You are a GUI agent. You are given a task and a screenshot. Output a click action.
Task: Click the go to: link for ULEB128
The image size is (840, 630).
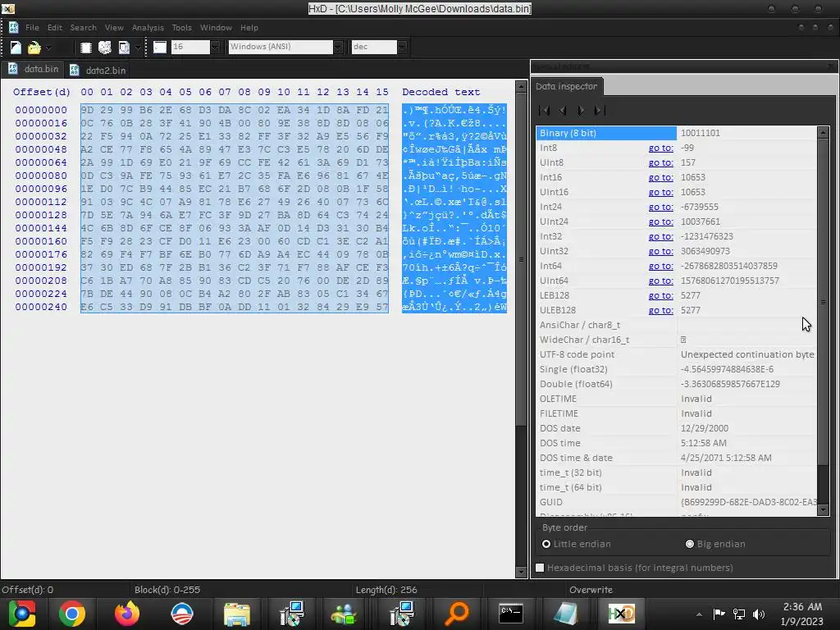660,310
